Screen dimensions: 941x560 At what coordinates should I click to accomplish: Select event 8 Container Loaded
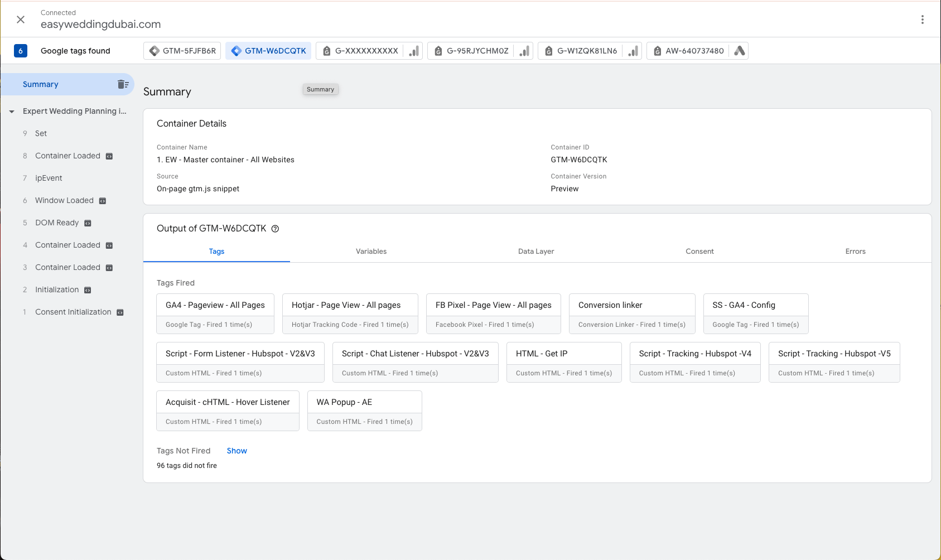(67, 156)
